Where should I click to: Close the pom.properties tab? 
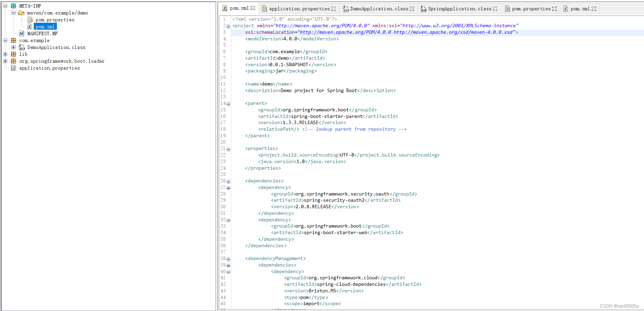coord(554,9)
